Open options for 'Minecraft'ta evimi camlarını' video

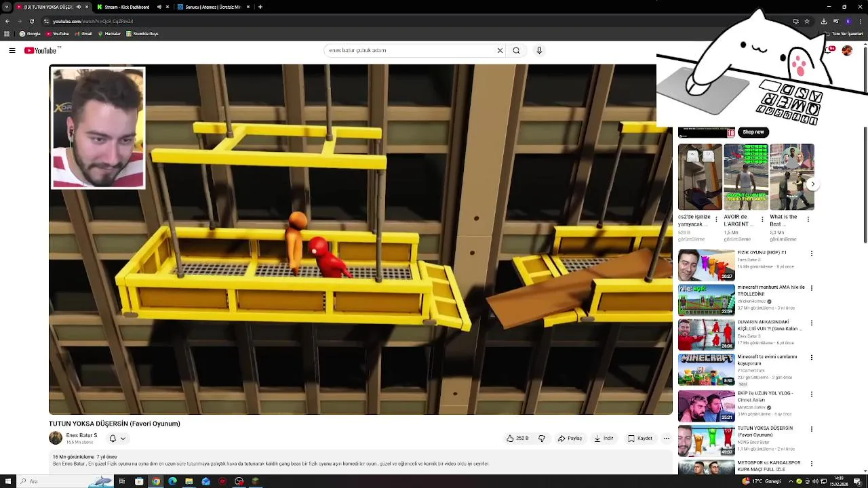click(812, 358)
